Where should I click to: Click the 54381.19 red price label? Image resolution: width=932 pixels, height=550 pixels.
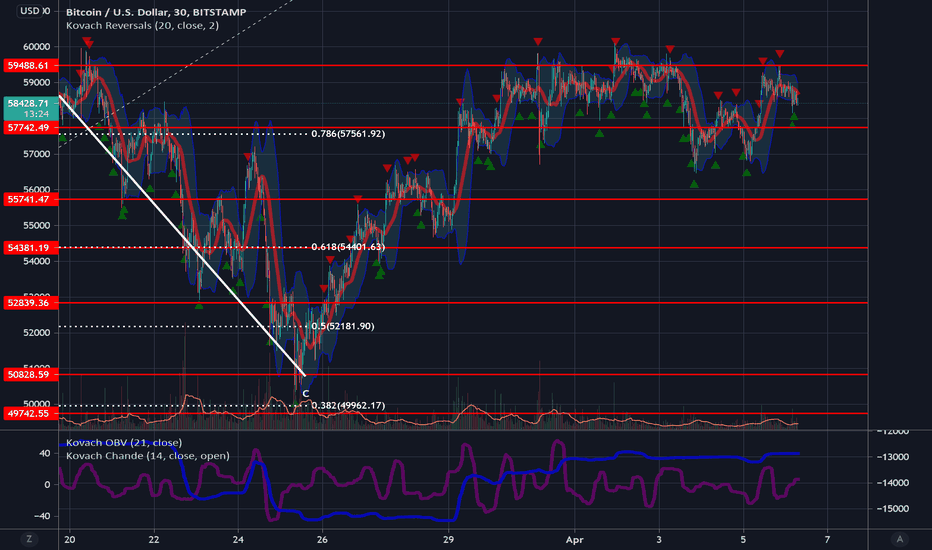tap(31, 247)
